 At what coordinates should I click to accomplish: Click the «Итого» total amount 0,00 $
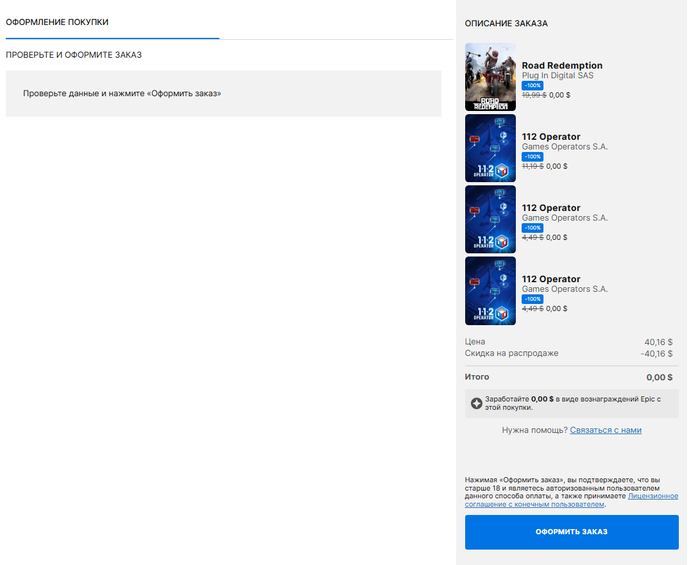[x=659, y=377]
